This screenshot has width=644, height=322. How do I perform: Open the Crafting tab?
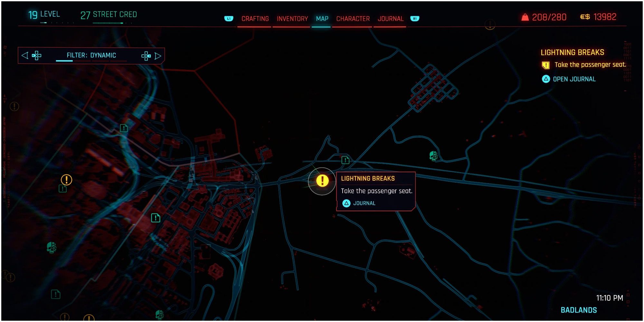click(255, 19)
